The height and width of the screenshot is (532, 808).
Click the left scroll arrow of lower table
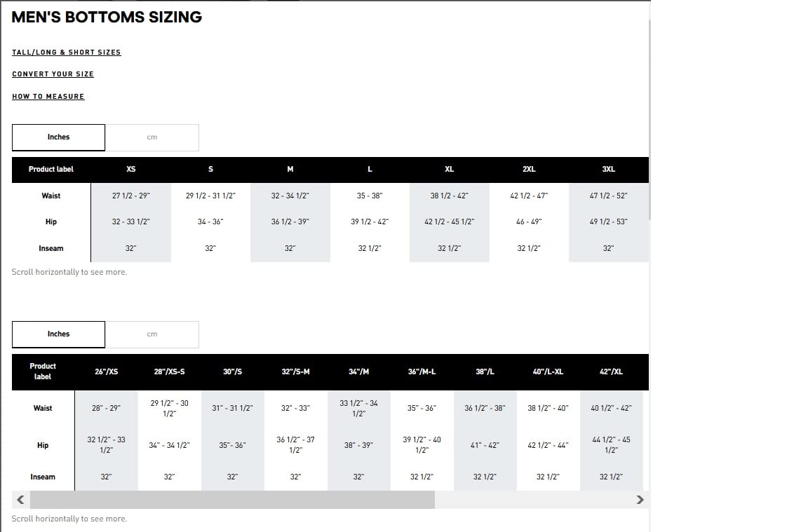point(20,500)
